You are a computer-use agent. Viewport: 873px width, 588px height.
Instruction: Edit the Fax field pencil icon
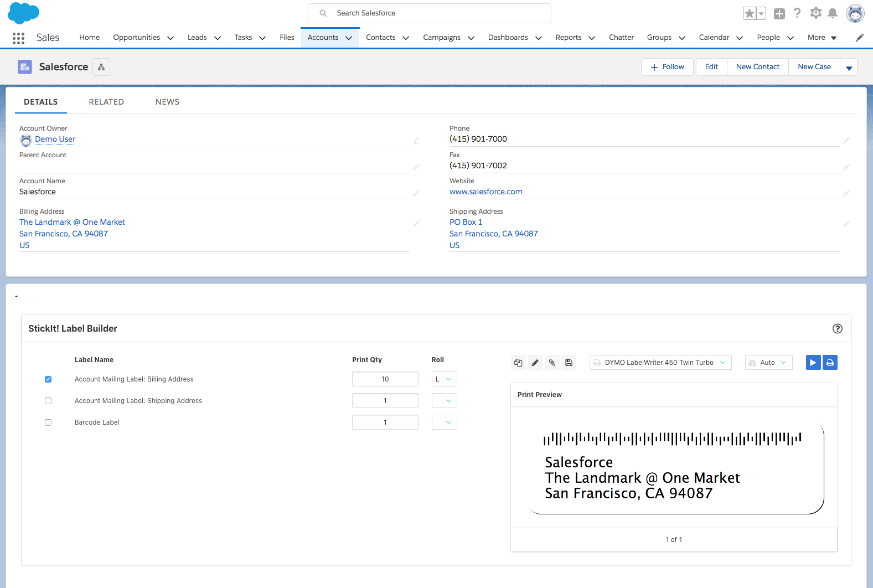846,167
